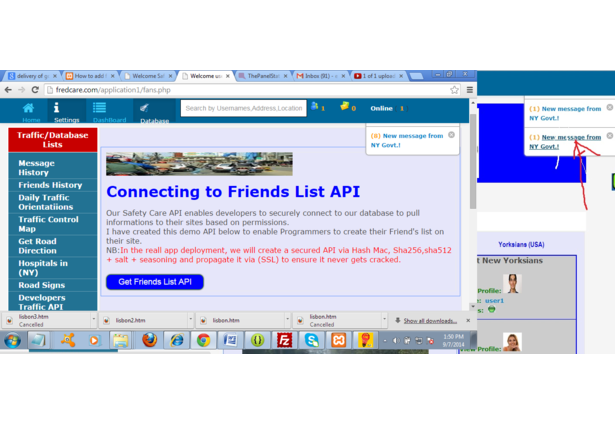Click the scrollbar down arrow of the page
Screen dimensions: 615x424
473,306
